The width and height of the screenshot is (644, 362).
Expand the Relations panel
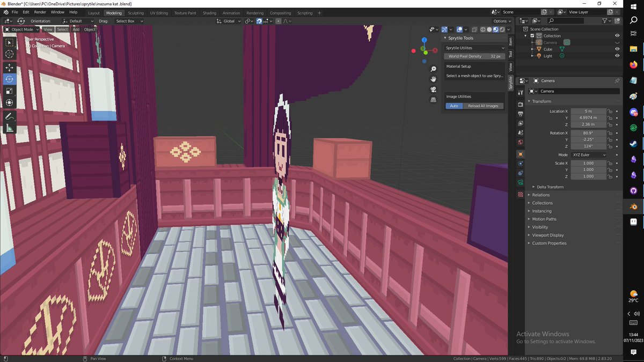[x=541, y=195]
